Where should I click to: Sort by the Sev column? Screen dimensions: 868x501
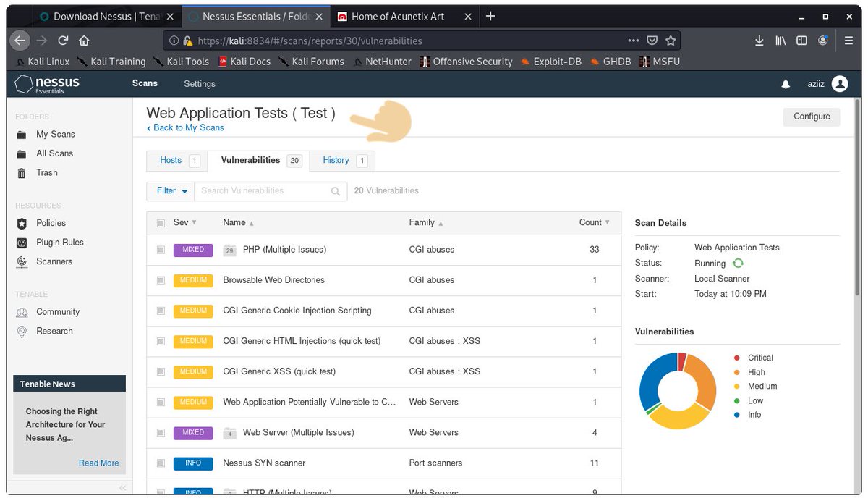pyautogui.click(x=185, y=222)
